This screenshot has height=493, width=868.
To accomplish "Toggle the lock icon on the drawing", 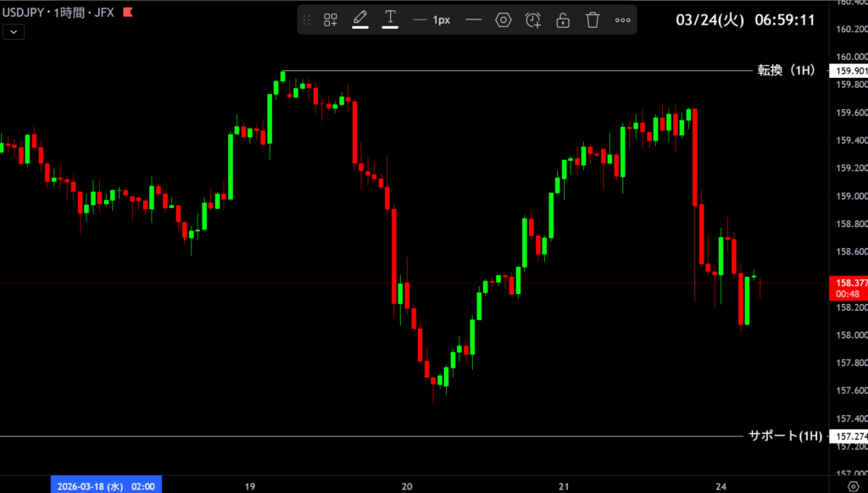I will tap(563, 19).
